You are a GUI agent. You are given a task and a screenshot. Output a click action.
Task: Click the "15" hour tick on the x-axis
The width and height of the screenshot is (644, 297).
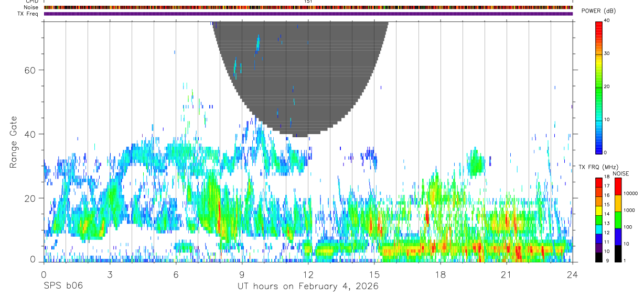point(374,274)
